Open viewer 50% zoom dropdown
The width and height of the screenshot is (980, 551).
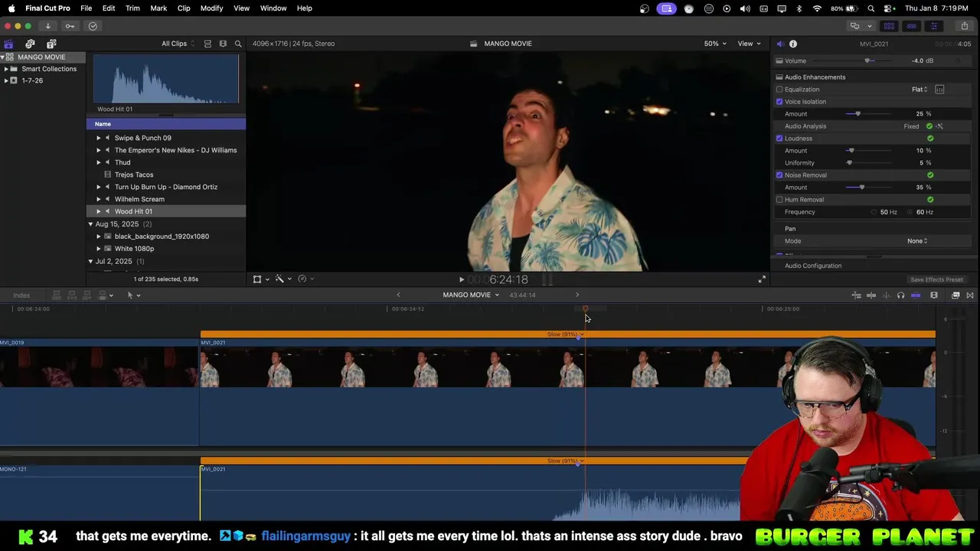tap(716, 44)
